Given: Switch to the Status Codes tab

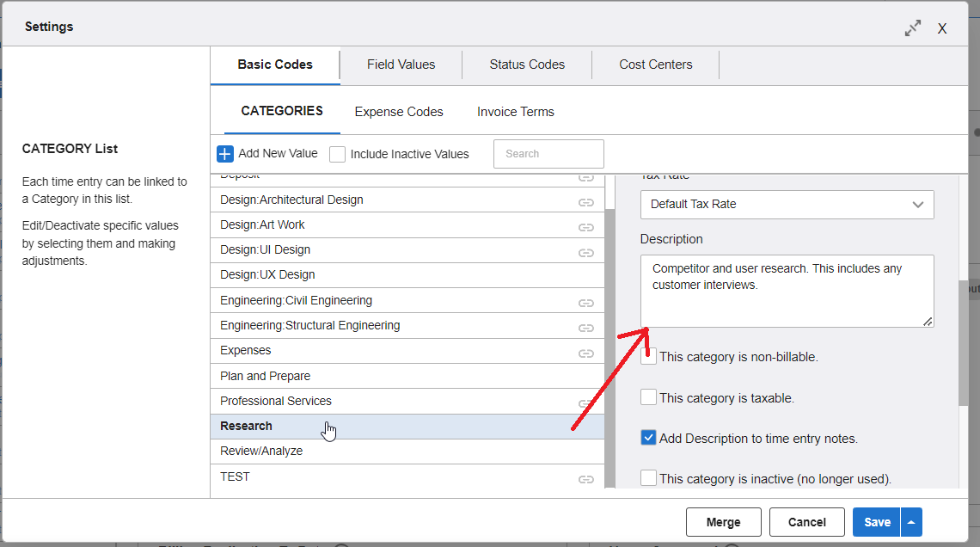Looking at the screenshot, I should click(x=527, y=65).
